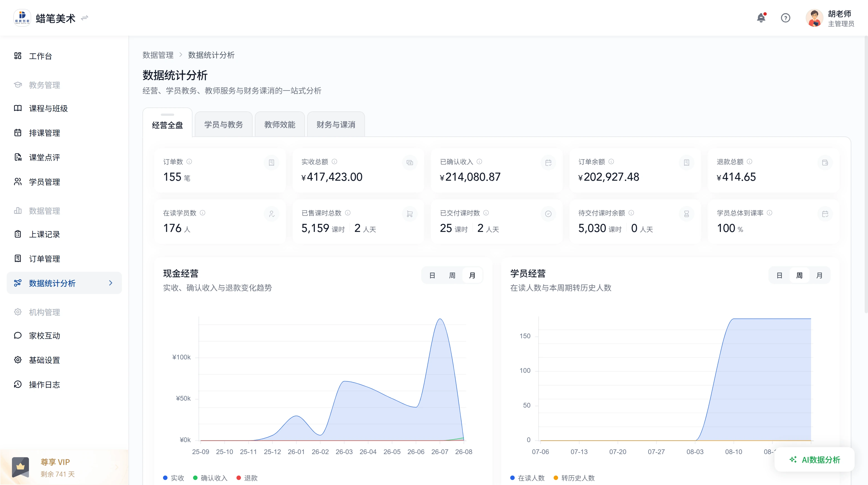Click info icon next to 已交付课时数

[486, 213]
